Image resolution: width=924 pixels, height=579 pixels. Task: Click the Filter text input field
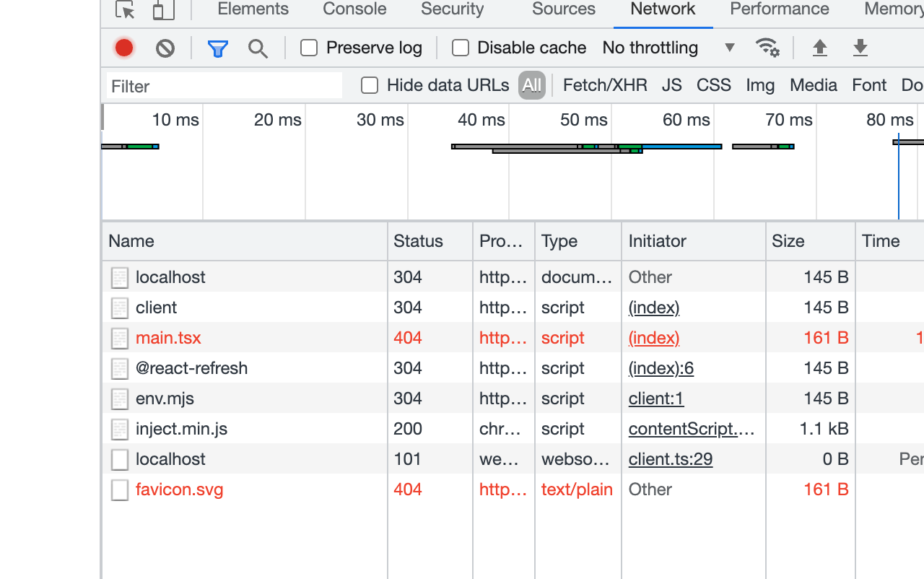(x=224, y=86)
